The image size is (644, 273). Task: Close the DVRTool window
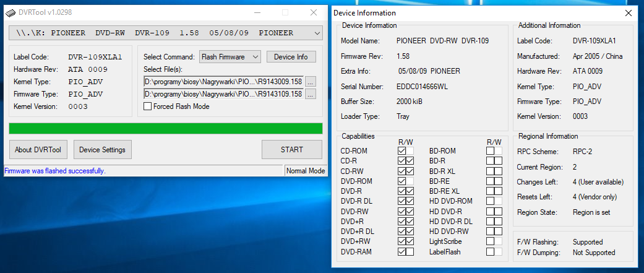pyautogui.click(x=314, y=13)
